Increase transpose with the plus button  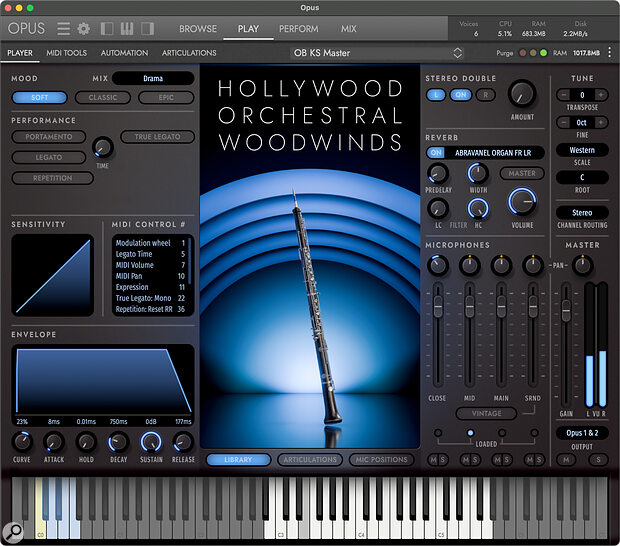pos(601,95)
